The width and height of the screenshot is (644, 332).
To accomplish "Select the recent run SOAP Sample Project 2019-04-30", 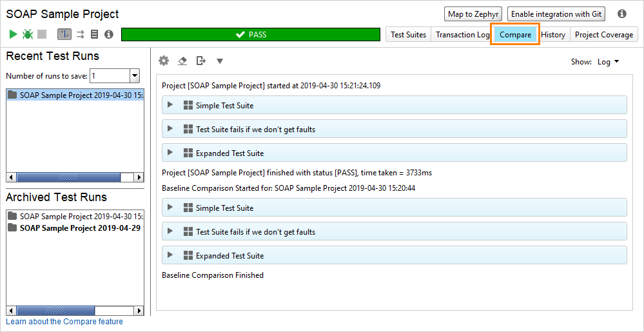I will [x=75, y=95].
